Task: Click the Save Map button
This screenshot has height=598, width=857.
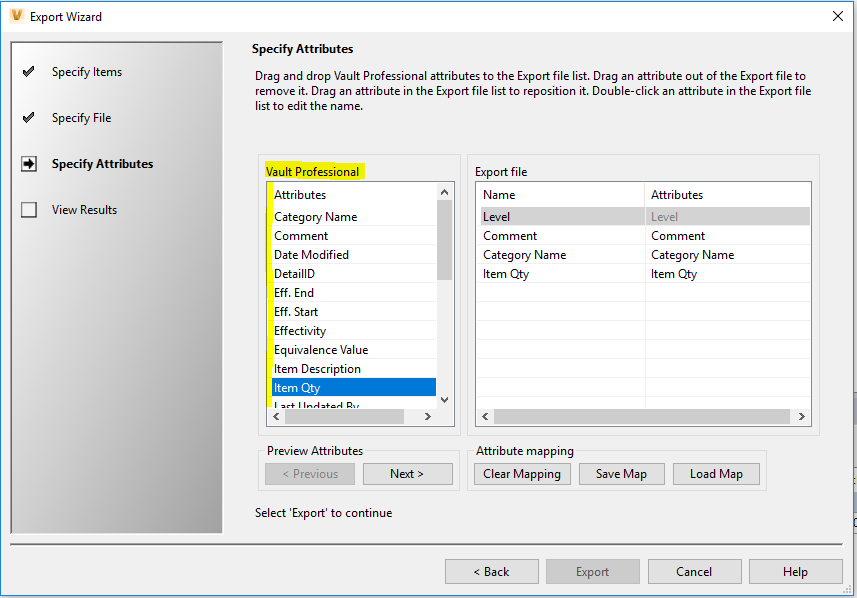Action: (x=621, y=473)
